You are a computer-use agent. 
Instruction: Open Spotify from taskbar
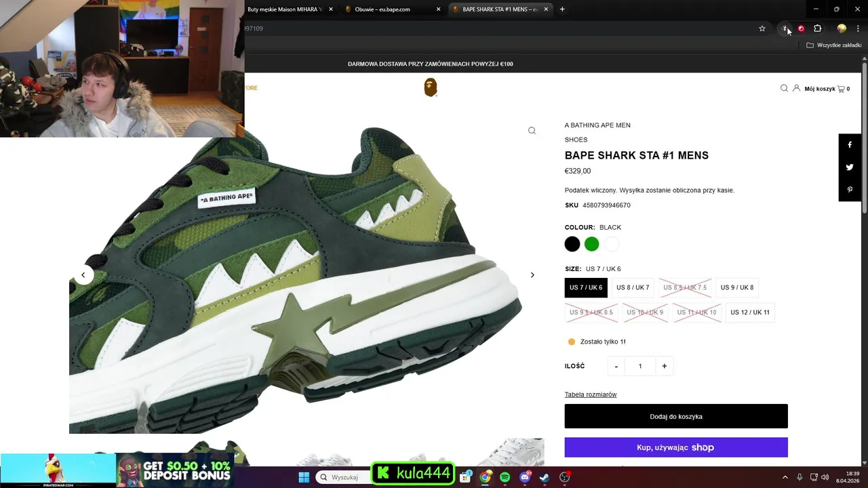point(505,477)
